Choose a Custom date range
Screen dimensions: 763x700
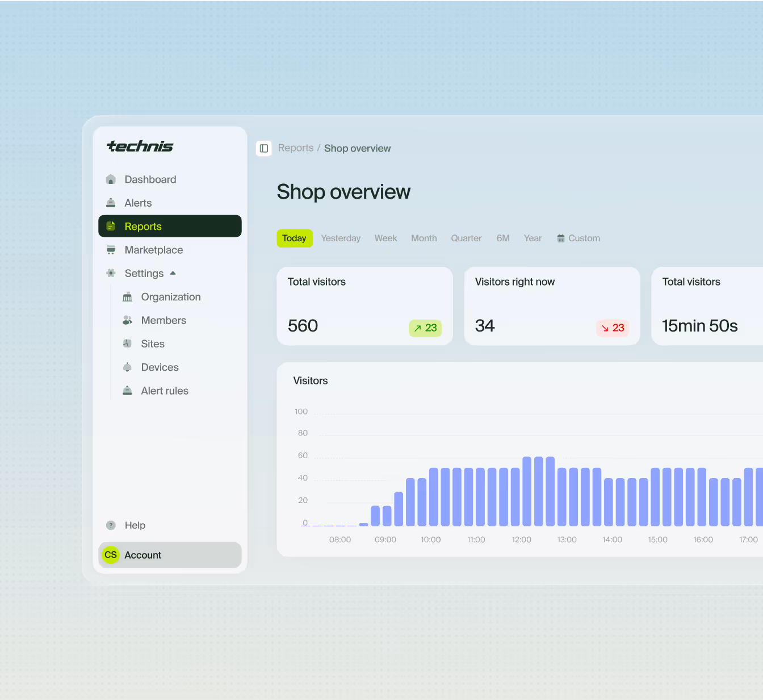578,238
